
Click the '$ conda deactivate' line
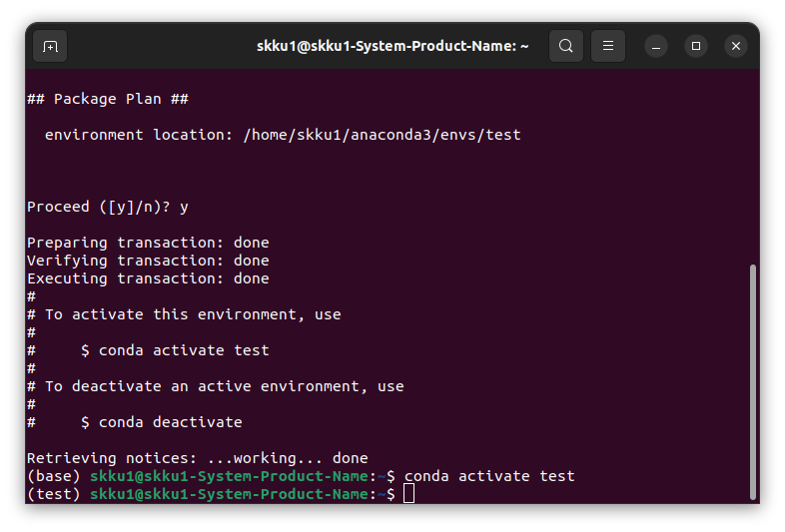135,422
